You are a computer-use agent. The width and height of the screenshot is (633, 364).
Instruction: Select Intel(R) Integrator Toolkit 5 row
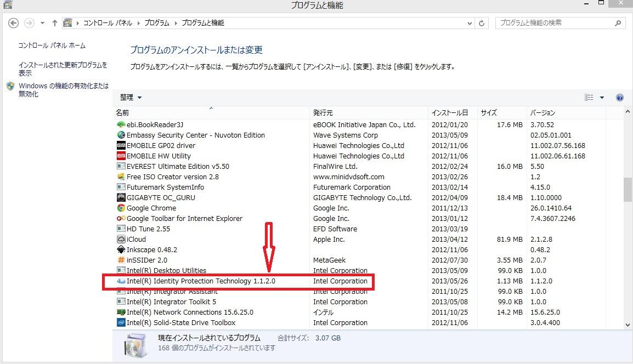pyautogui.click(x=359, y=302)
